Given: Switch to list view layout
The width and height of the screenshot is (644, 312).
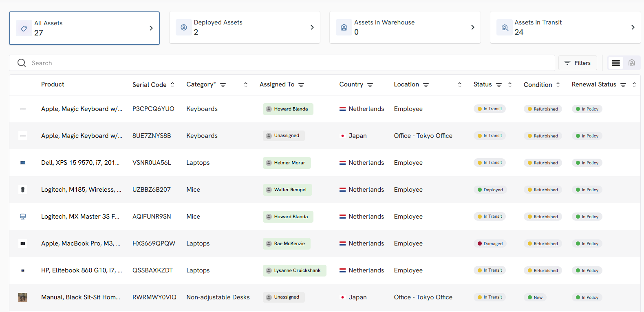Looking at the screenshot, I should (x=615, y=63).
